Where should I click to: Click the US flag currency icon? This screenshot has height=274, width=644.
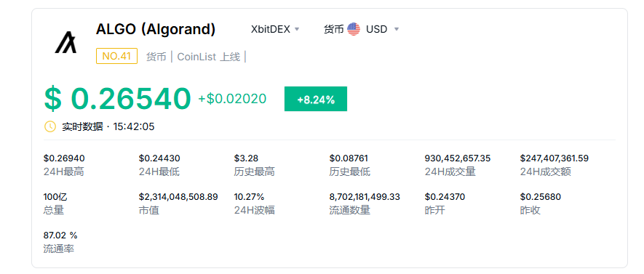(354, 29)
